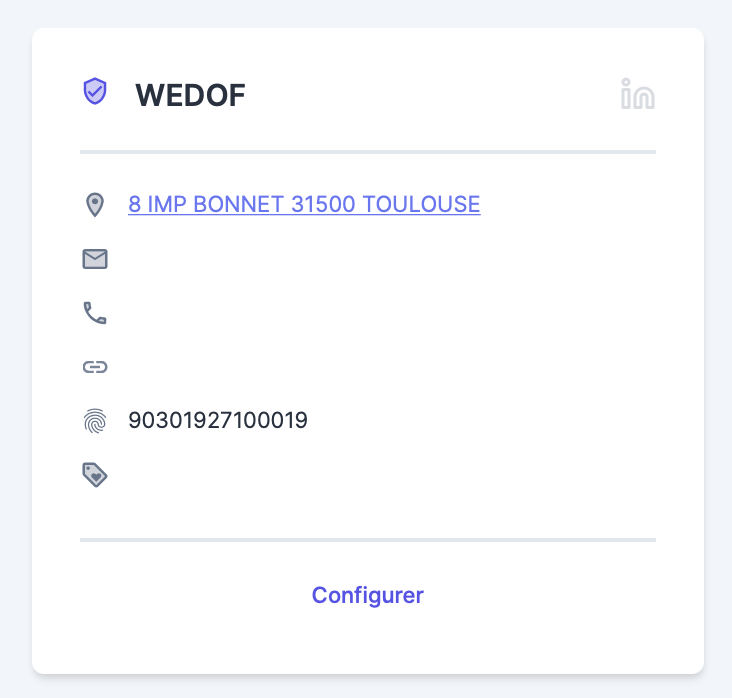This screenshot has height=698, width=732.
Task: Click the word TOULOUSE in the address
Action: pyautogui.click(x=421, y=205)
